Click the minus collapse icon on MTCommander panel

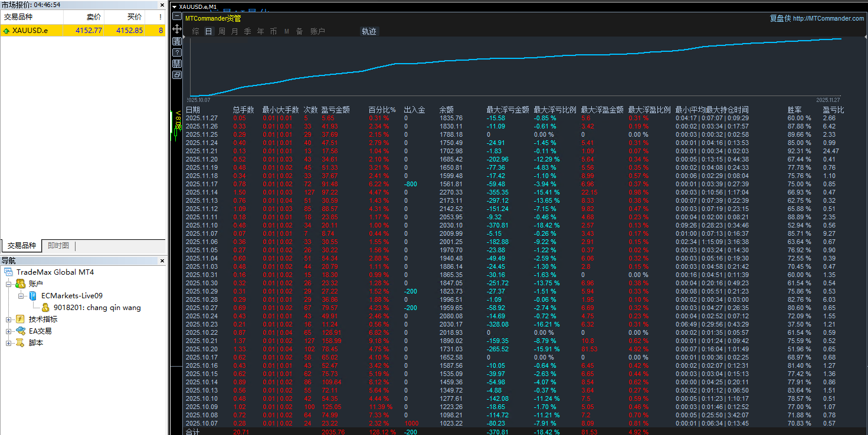tap(177, 17)
